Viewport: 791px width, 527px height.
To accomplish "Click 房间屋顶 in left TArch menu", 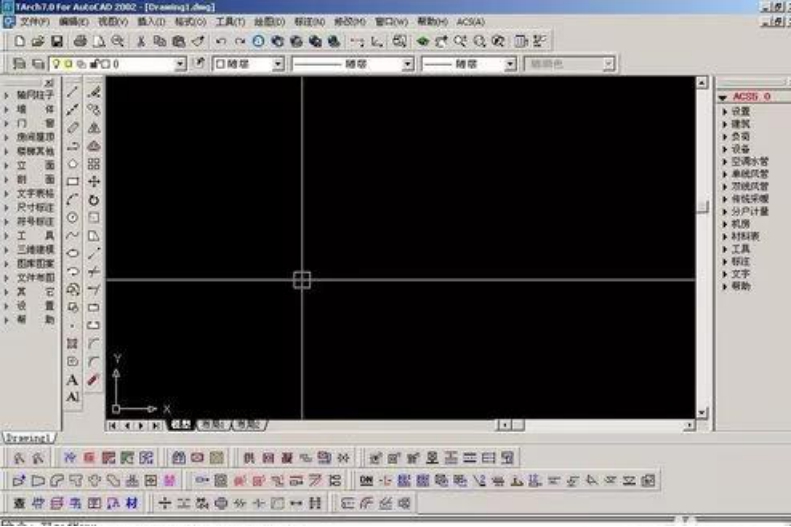I will tap(35, 137).
